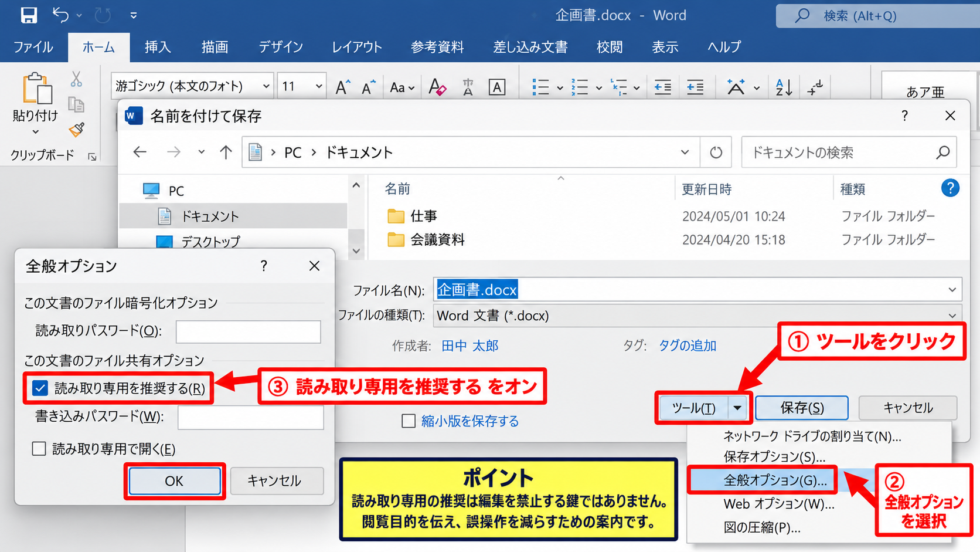Viewport: 980px width, 552px height.
Task: Click the author name 田中 太郎
Action: pyautogui.click(x=470, y=346)
